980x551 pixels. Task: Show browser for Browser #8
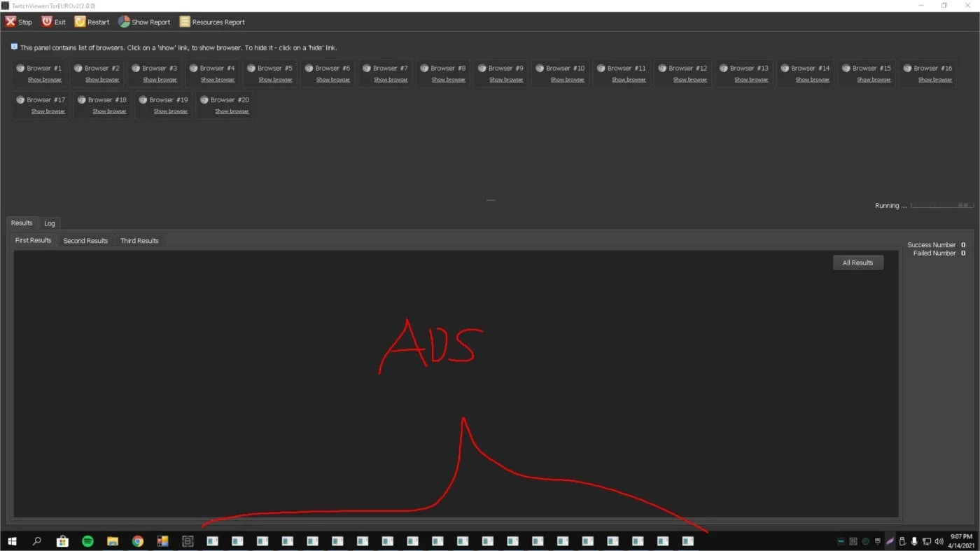click(x=449, y=80)
